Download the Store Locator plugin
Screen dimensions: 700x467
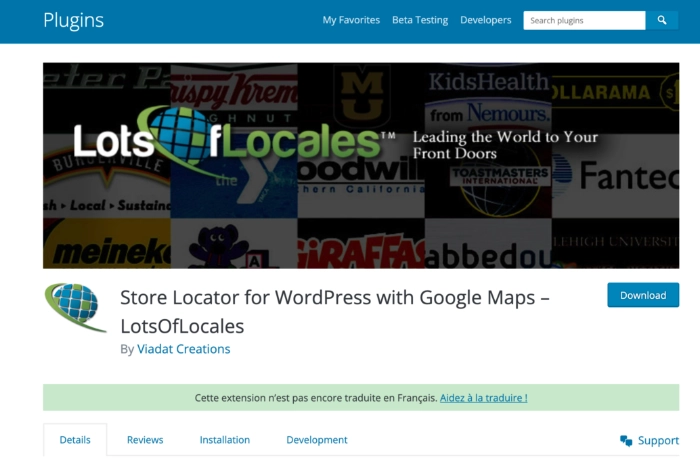pyautogui.click(x=643, y=295)
